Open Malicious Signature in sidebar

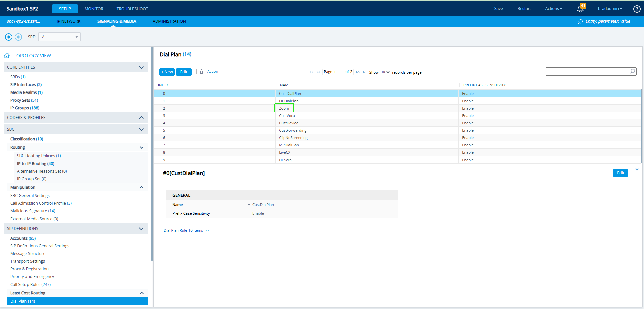[x=33, y=211]
